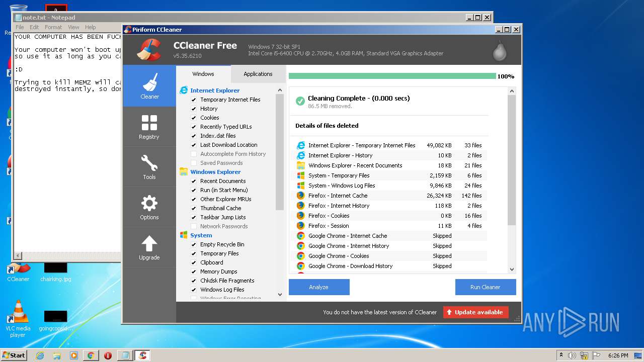Click the Update available button
644x362 pixels.
point(476,312)
